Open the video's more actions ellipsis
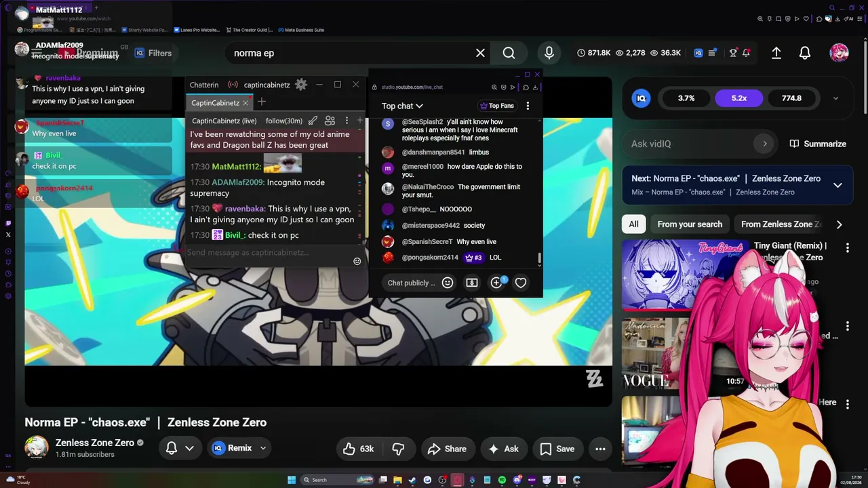This screenshot has width=868, height=488. click(x=600, y=449)
